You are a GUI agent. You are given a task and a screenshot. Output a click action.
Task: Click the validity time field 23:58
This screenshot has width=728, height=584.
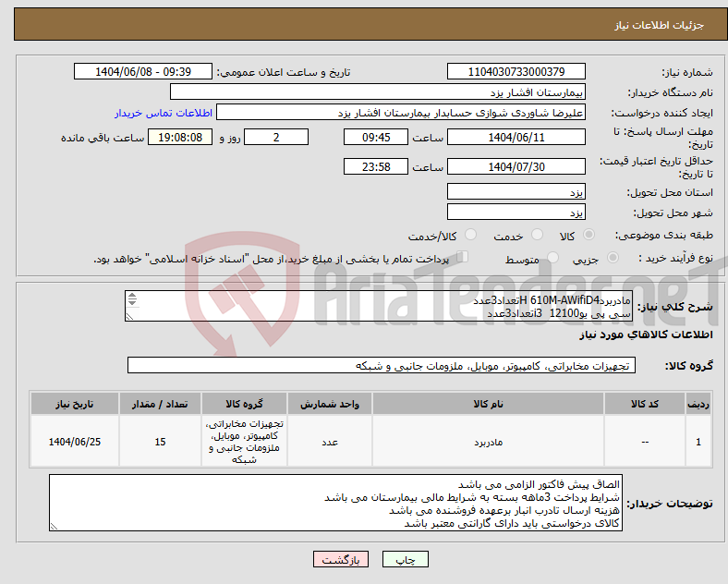coord(376,166)
